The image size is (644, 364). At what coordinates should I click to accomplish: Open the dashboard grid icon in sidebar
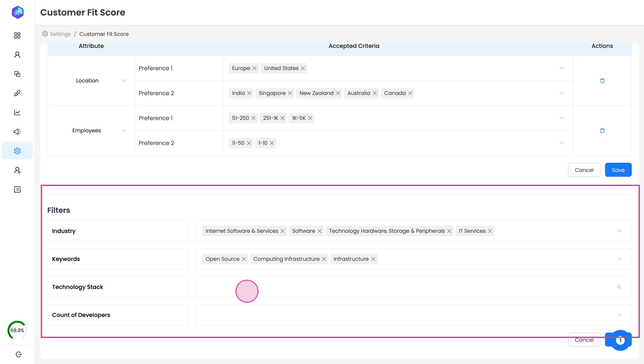pyautogui.click(x=17, y=35)
